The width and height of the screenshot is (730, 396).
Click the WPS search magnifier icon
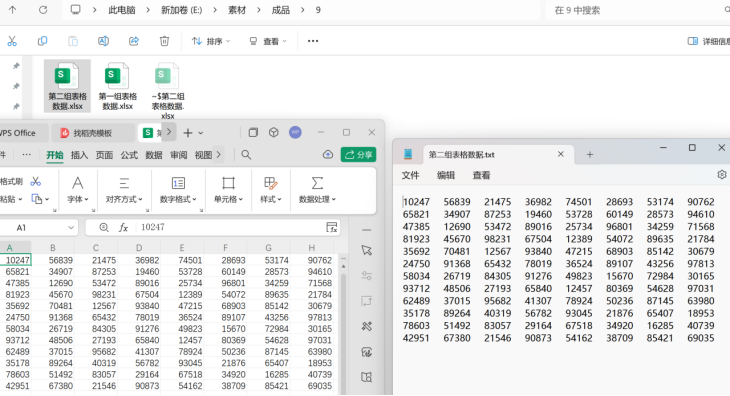246,155
